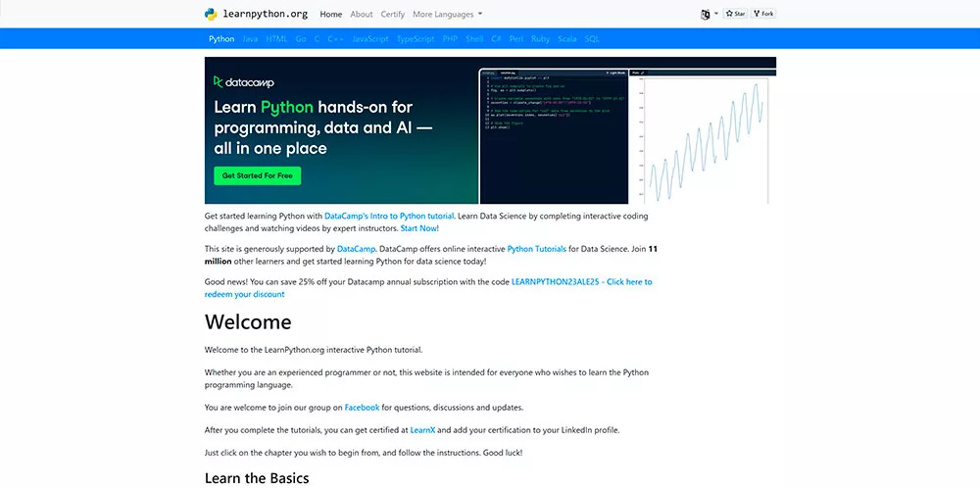Switch to the C tutorial tab
This screenshot has height=489, width=980.
point(317,39)
